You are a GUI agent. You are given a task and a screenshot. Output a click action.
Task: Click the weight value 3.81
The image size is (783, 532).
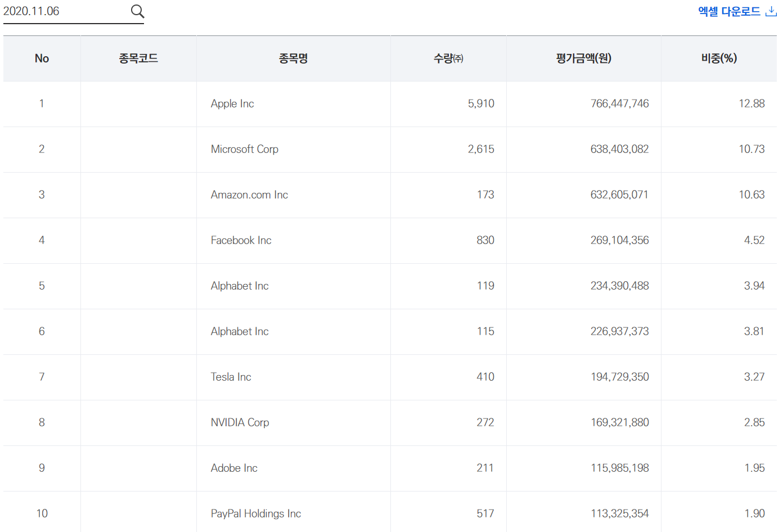point(754,331)
